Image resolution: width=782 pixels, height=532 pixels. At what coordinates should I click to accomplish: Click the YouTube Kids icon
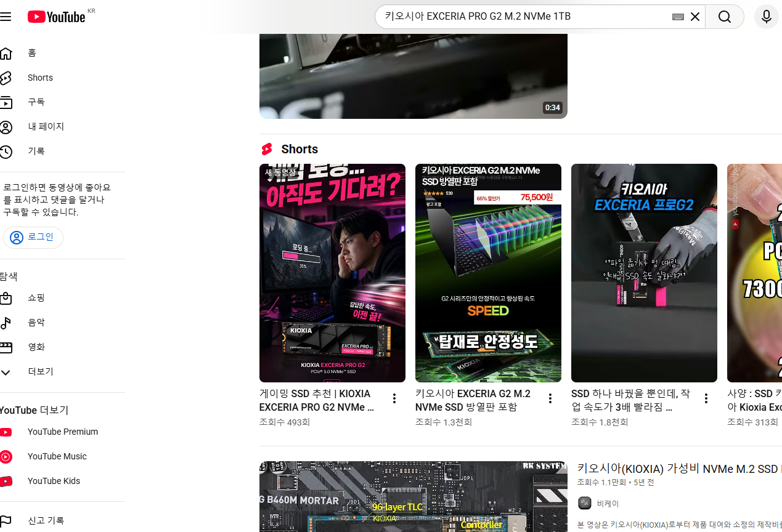pyautogui.click(x=6, y=482)
